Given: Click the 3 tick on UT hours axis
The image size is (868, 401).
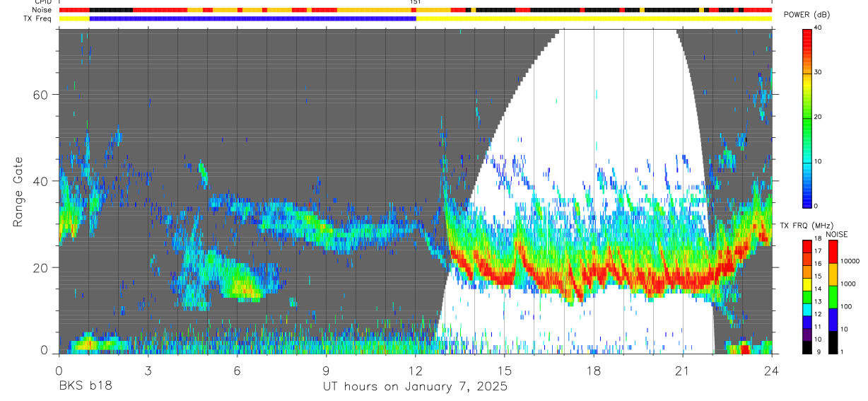Looking at the screenshot, I should coord(148,370).
